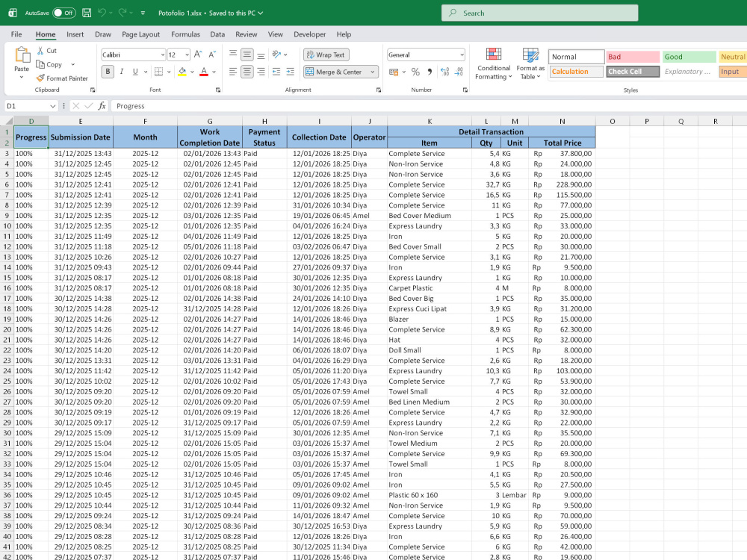Open the General number format dropdown

(x=462, y=55)
